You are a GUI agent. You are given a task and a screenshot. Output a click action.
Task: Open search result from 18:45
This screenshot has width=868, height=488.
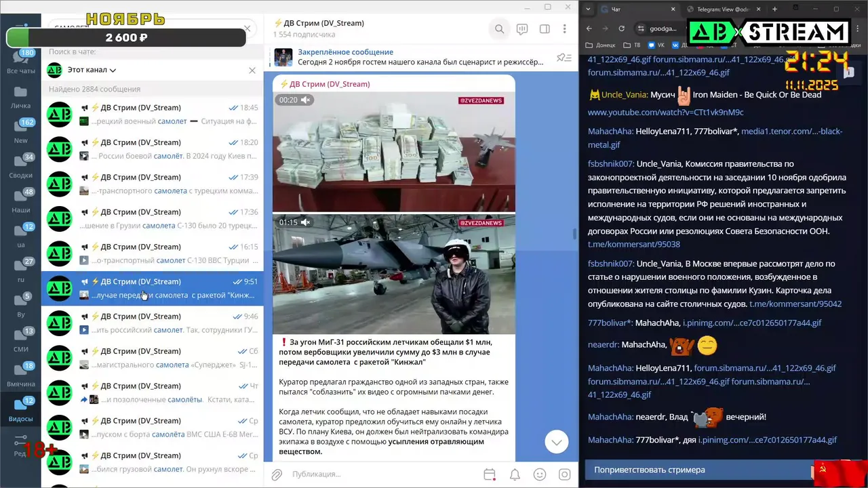[153, 115]
